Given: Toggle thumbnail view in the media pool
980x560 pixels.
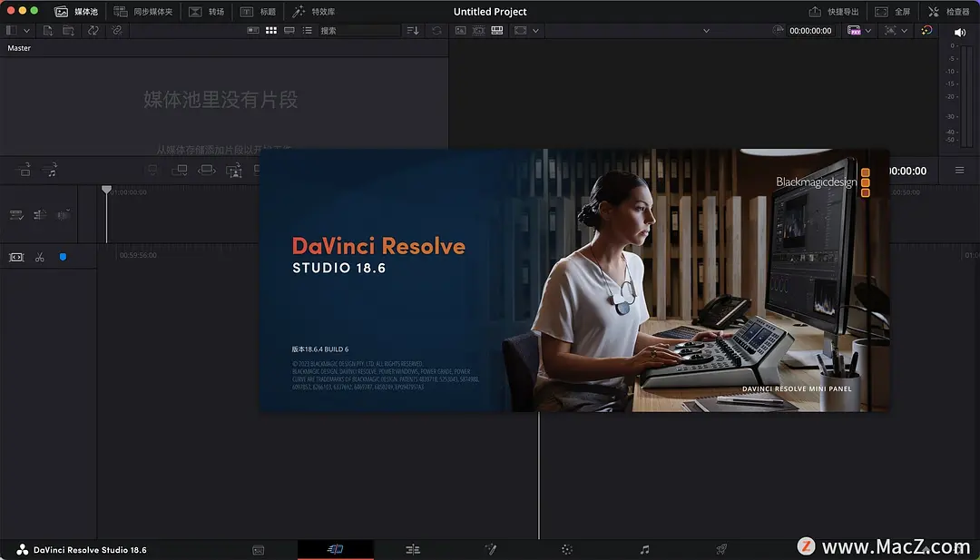Looking at the screenshot, I should coord(270,30).
